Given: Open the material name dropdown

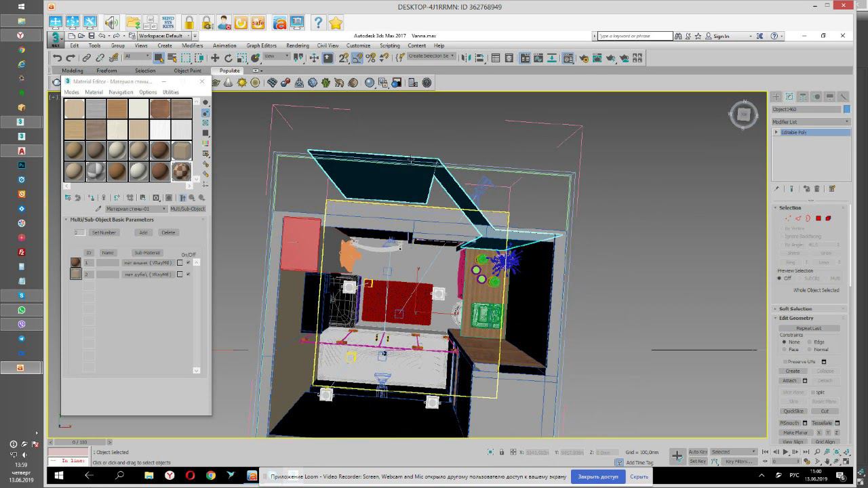Looking at the screenshot, I should point(136,209).
